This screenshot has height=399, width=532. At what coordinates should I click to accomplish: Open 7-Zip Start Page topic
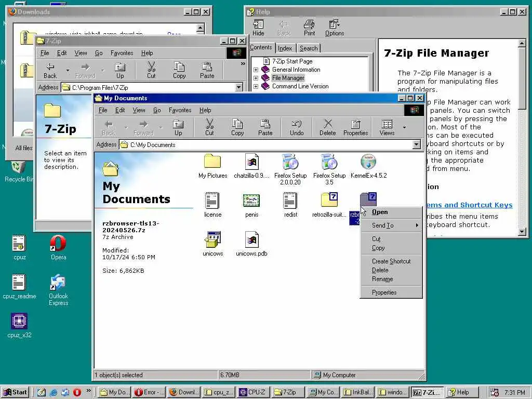292,61
